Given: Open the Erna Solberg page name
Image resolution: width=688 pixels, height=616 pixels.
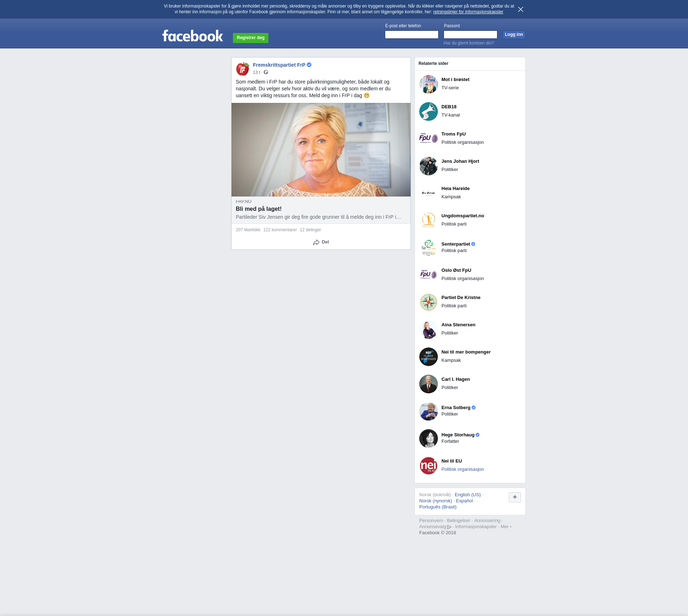Looking at the screenshot, I should (456, 408).
